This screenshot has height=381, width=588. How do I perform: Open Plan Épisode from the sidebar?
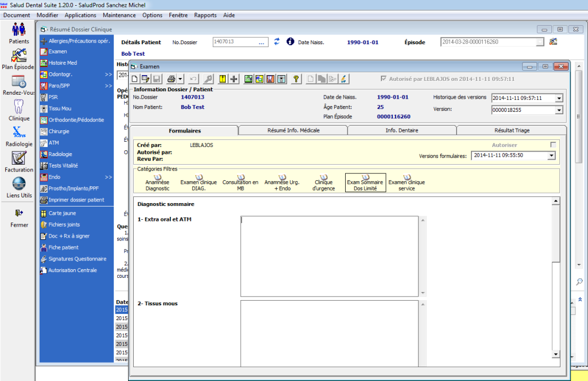(x=18, y=59)
